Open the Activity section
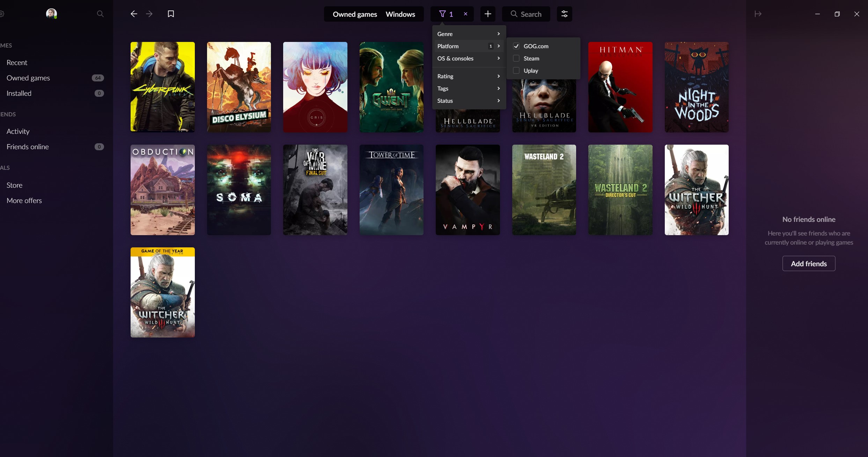Viewport: 868px width, 457px height. click(18, 131)
